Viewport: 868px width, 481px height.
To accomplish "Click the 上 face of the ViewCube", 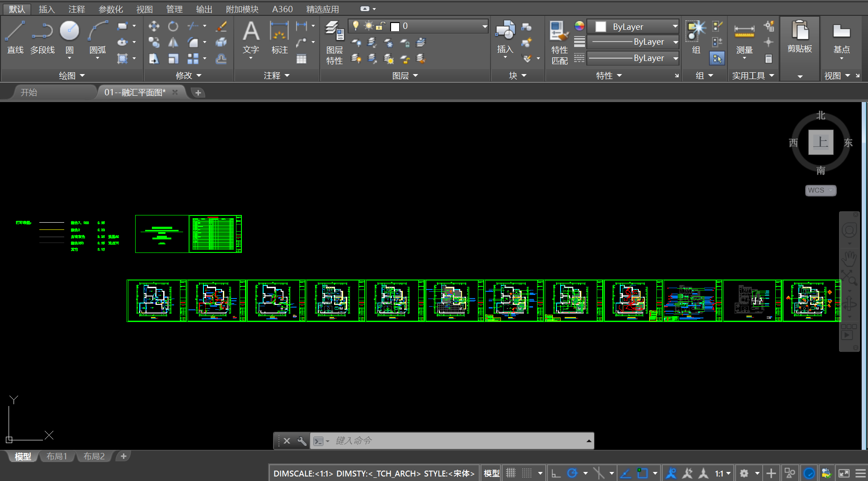I will (821, 142).
